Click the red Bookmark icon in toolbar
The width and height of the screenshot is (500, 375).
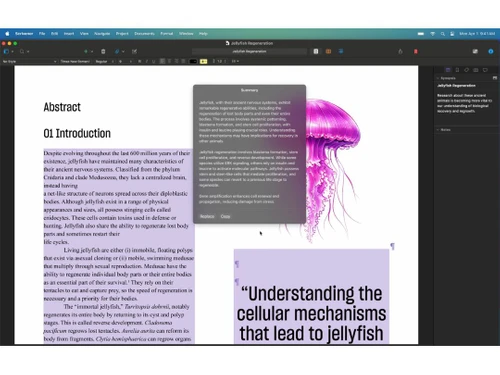(x=416, y=51)
